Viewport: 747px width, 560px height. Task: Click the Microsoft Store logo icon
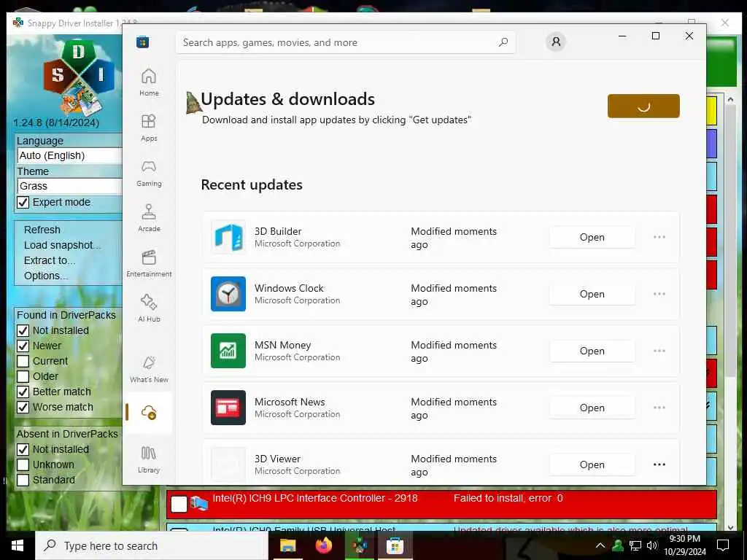click(142, 42)
